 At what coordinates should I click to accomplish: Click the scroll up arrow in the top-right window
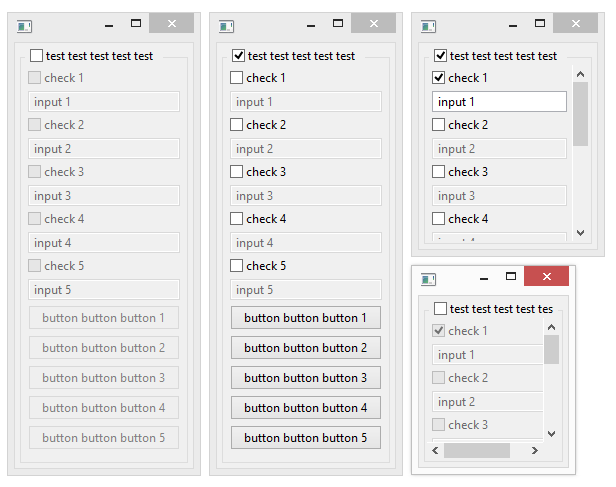(580, 73)
